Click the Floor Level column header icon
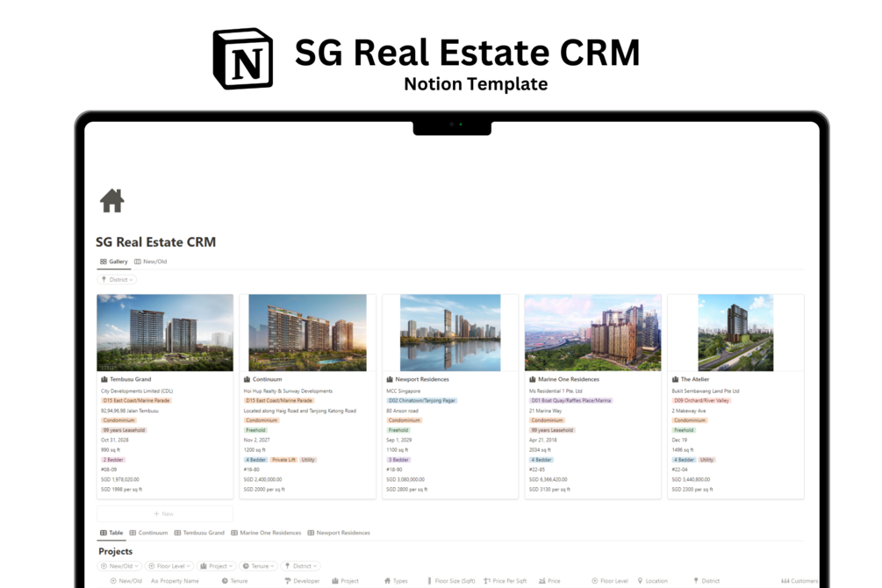882x588 pixels. point(594,581)
